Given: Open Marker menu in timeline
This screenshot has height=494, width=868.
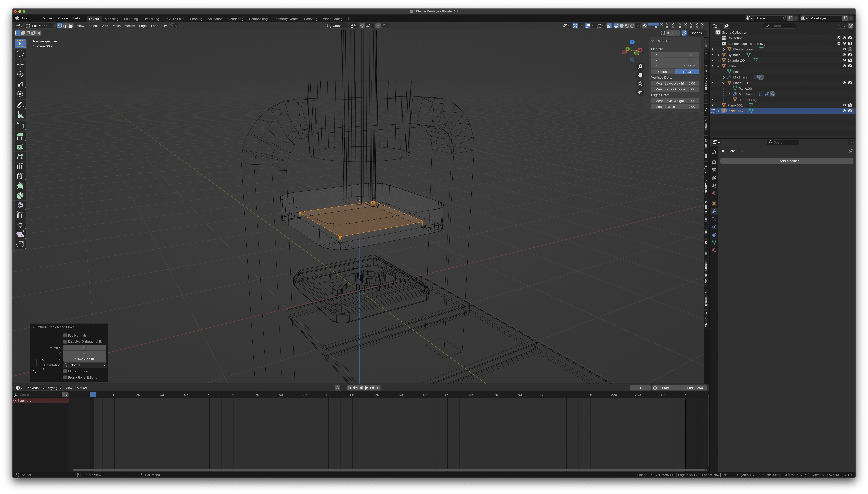Looking at the screenshot, I should click(82, 388).
